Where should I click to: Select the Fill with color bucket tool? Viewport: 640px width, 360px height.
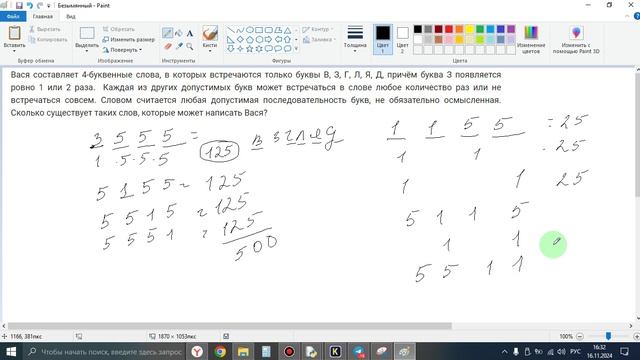pyautogui.click(x=178, y=33)
